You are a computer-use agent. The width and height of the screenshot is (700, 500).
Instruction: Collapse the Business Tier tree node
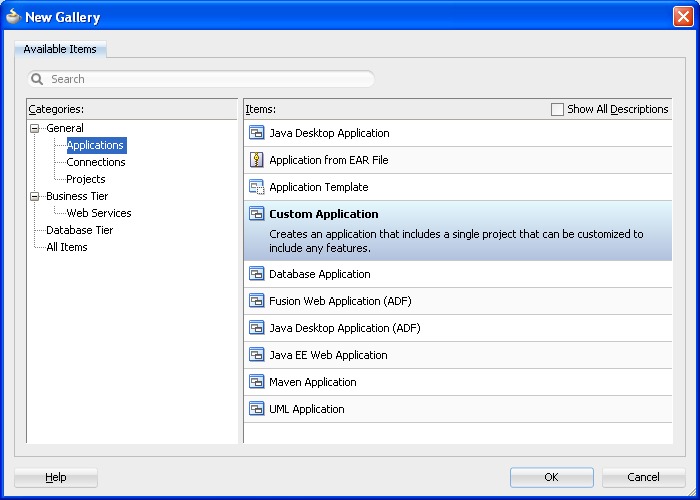(x=35, y=196)
